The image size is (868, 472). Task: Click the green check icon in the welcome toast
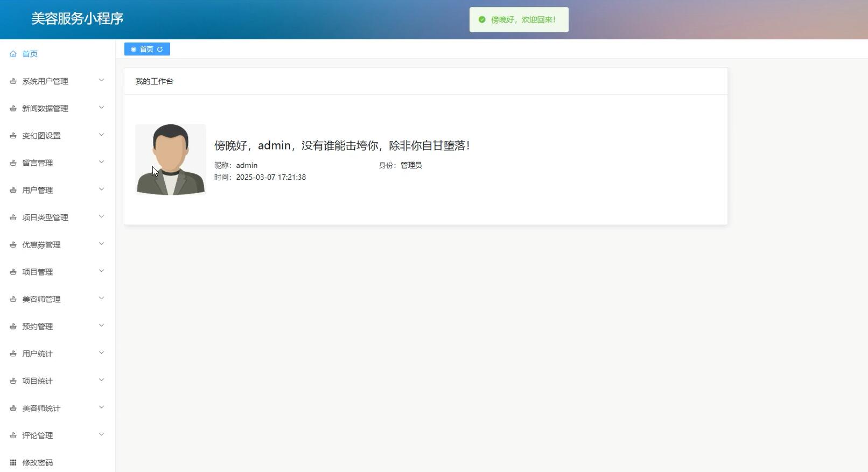tap(482, 19)
